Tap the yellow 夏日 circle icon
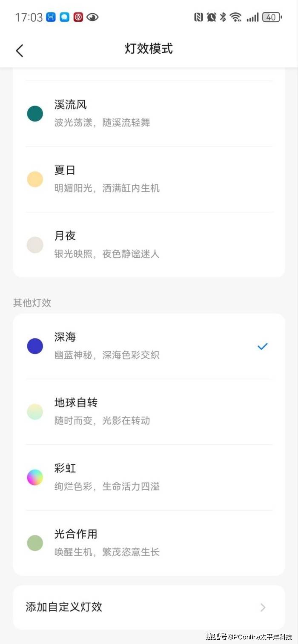298x644 pixels. coord(35,179)
